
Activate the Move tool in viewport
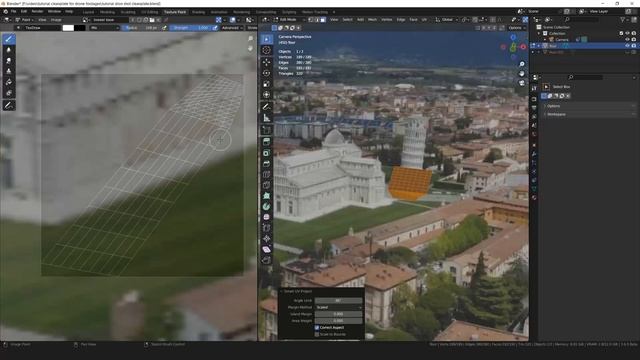tap(267, 62)
